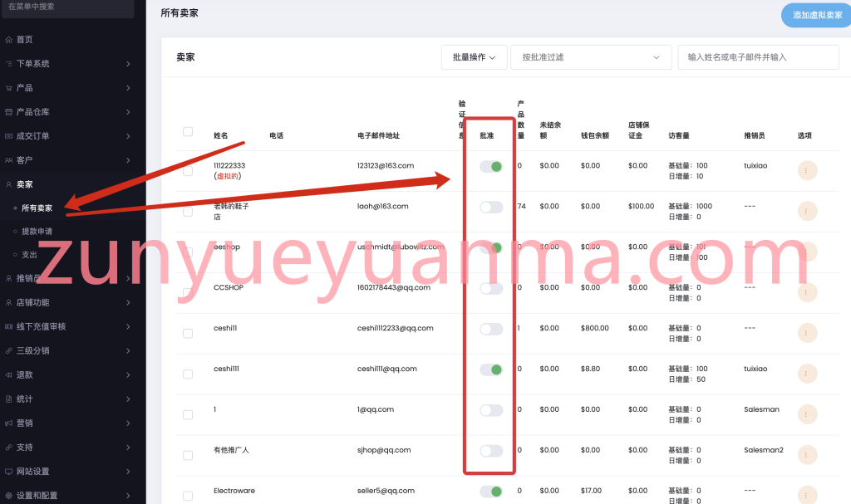Click the 下单系统 list icon
The height and width of the screenshot is (504, 851).
[8, 63]
